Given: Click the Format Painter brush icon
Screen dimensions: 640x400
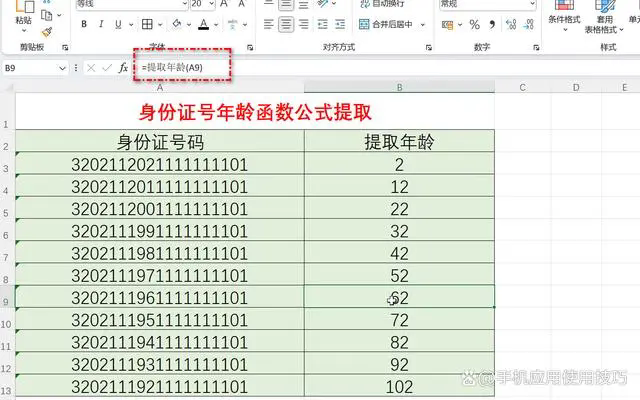Looking at the screenshot, I should tap(47, 33).
